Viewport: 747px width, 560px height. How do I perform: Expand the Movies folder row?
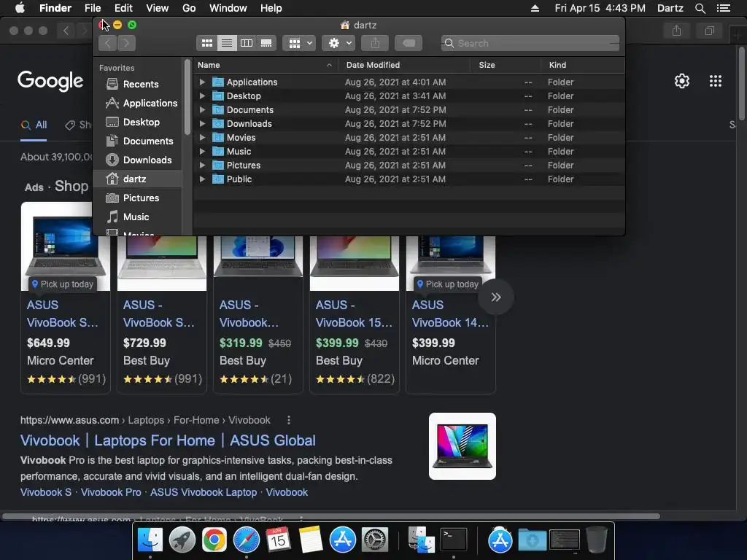tap(203, 137)
